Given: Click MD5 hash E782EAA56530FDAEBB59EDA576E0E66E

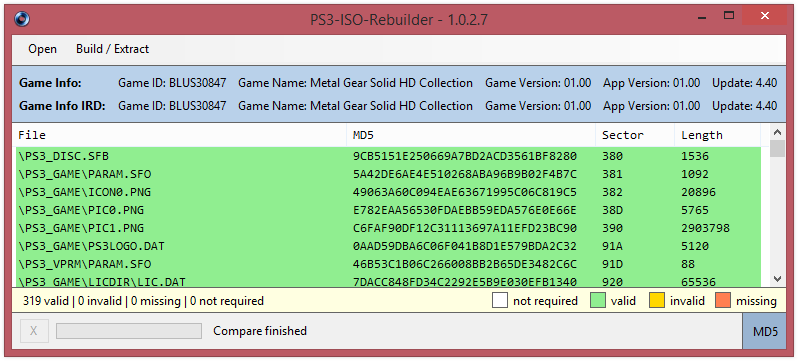Looking at the screenshot, I should (x=465, y=210).
